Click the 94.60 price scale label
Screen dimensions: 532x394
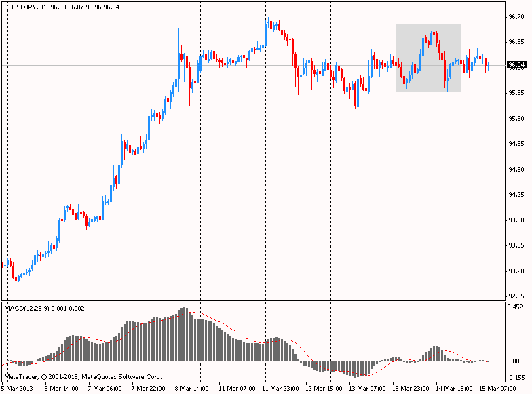click(x=516, y=170)
